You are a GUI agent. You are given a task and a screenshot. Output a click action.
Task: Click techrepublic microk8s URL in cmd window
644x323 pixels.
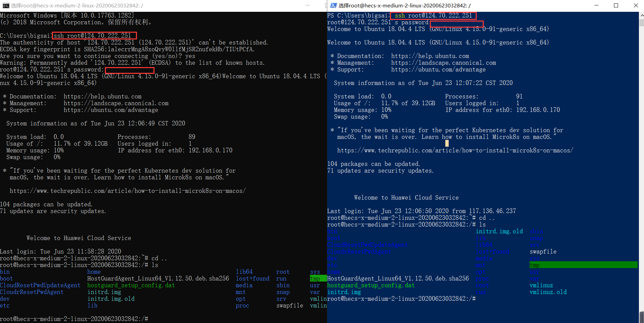point(128,191)
